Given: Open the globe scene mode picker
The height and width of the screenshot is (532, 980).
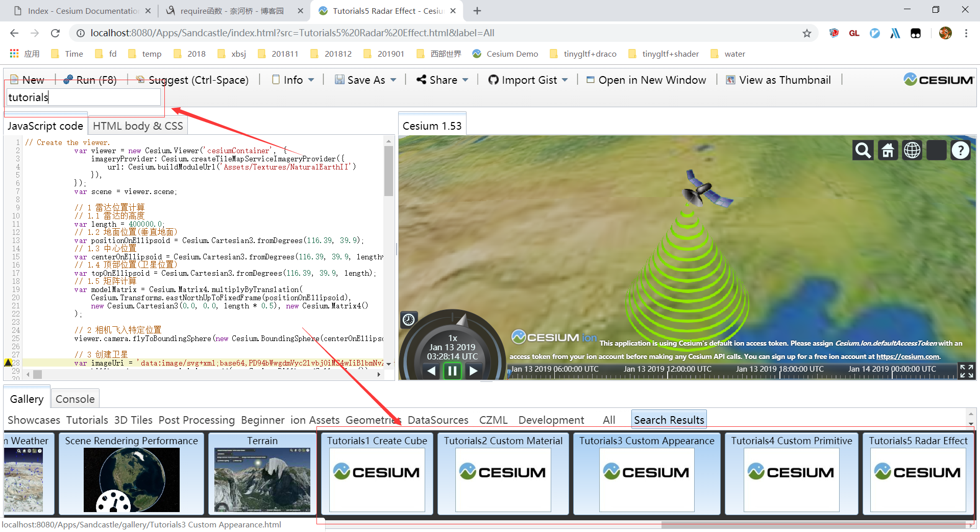Looking at the screenshot, I should tap(912, 151).
